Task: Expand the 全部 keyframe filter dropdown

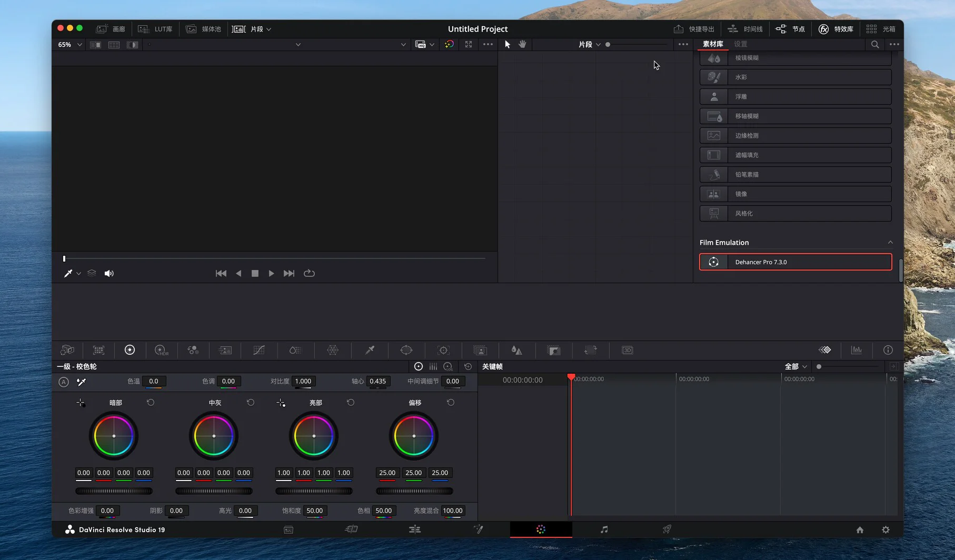Action: point(795,367)
